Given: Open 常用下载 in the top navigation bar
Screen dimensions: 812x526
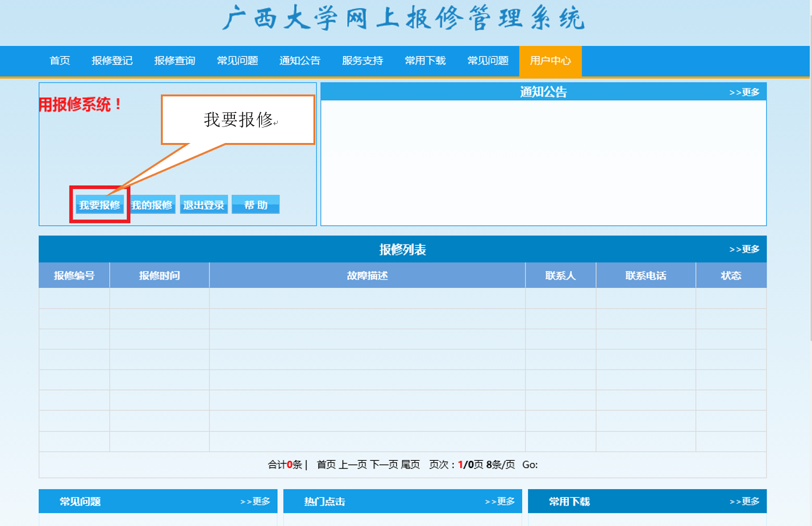Looking at the screenshot, I should (x=425, y=61).
